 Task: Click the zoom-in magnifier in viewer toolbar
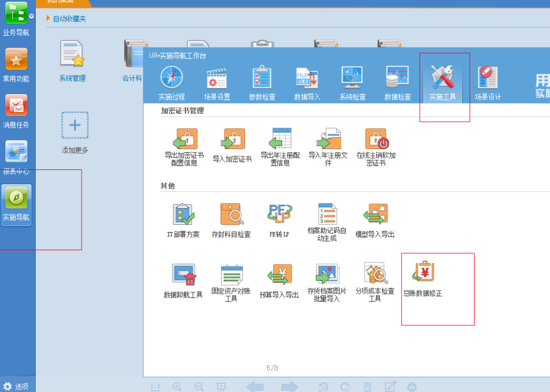[177, 387]
